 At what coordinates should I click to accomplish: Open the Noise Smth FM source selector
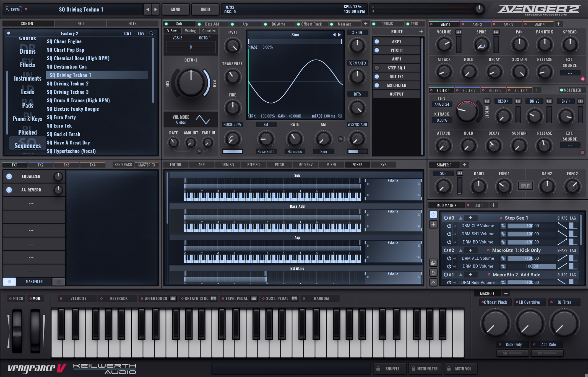tap(266, 151)
